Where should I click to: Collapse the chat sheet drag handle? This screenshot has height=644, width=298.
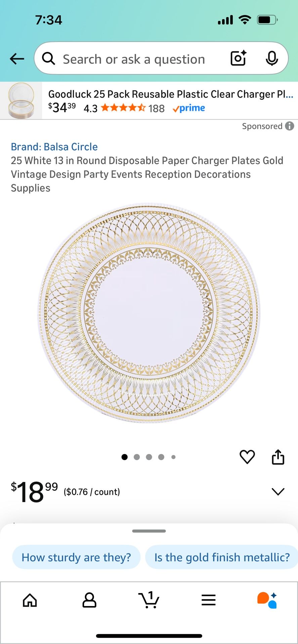[x=149, y=531]
